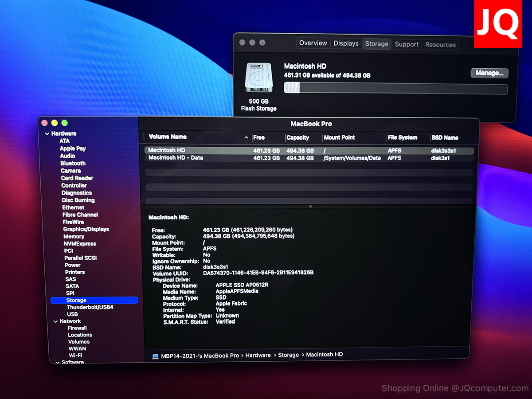This screenshot has width=532, height=399.
Task: Select Locations under Network
Action: pos(80,335)
